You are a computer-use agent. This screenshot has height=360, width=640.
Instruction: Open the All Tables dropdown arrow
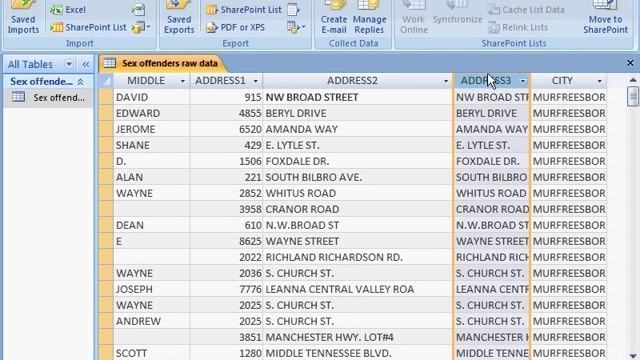tap(69, 64)
